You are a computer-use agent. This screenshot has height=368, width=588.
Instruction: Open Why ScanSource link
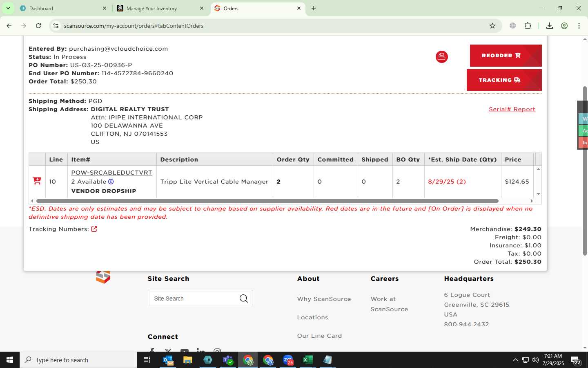(x=324, y=299)
